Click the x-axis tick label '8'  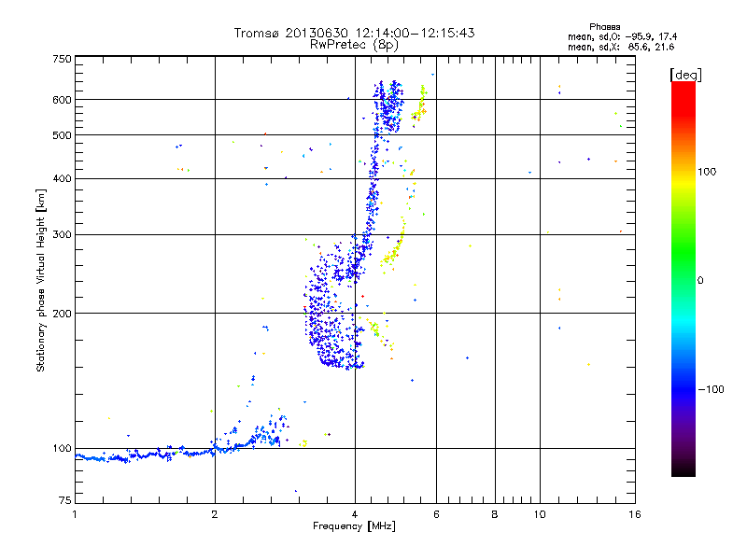(495, 514)
